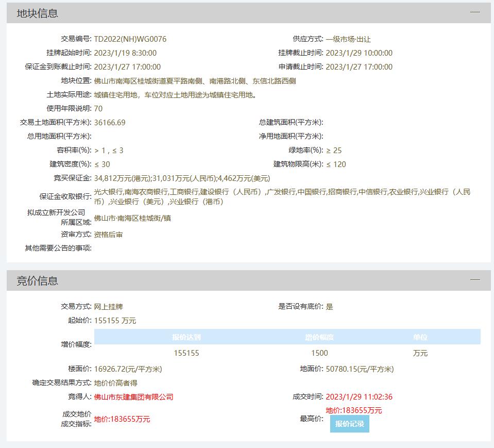Click the 报价达到 column header

click(186, 338)
